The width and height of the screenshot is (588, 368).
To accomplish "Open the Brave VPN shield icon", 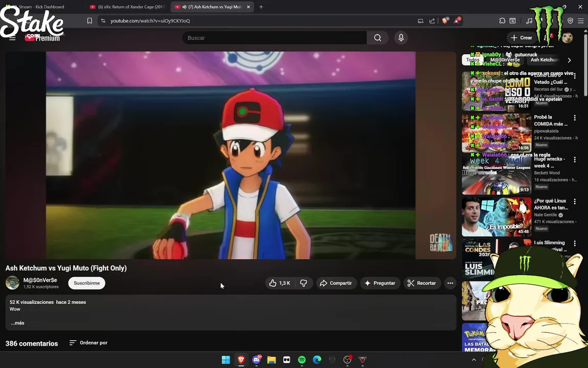I will click(570, 21).
